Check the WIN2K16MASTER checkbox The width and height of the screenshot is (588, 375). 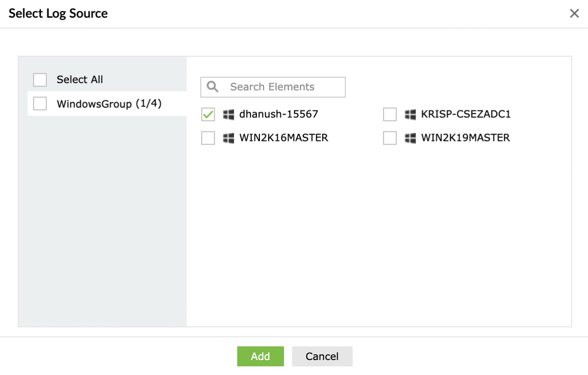point(208,138)
